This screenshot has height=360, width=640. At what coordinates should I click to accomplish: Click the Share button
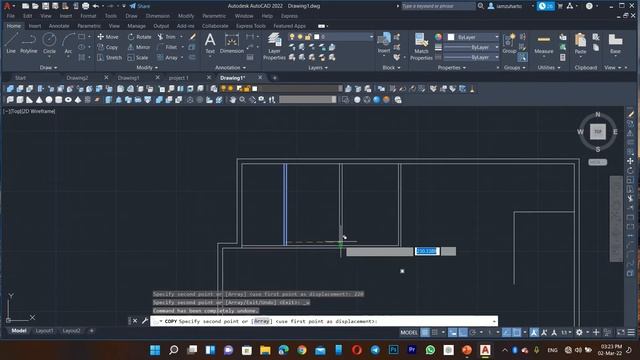click(x=140, y=6)
